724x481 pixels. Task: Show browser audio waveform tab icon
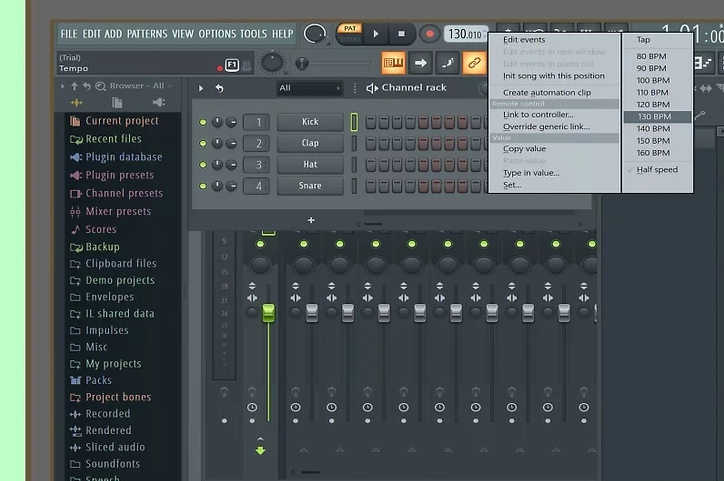click(76, 102)
